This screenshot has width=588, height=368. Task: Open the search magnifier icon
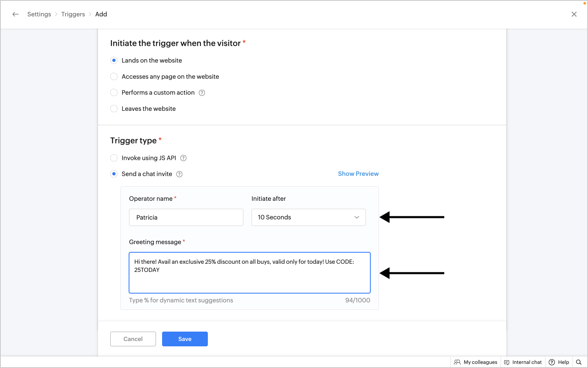(x=579, y=362)
